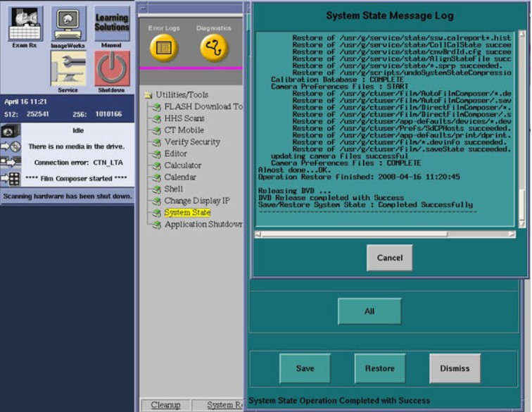This screenshot has width=532, height=412.
Task: Click the log's vertical scrollbar
Action: pos(521,127)
